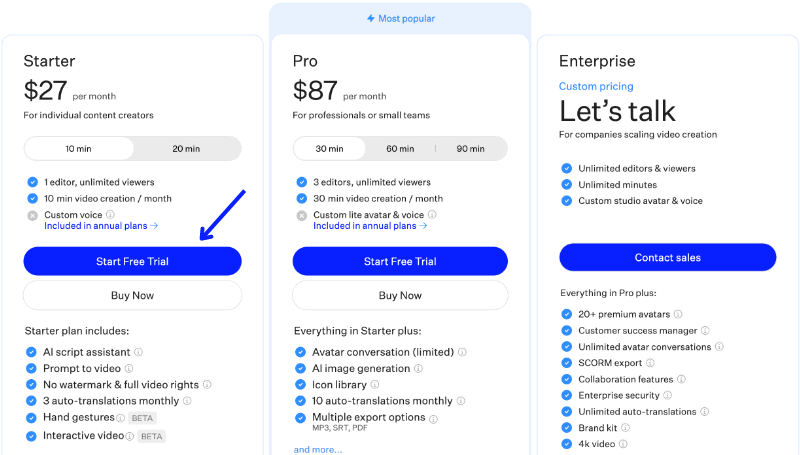Open info tooltip for Brand kit

click(627, 427)
